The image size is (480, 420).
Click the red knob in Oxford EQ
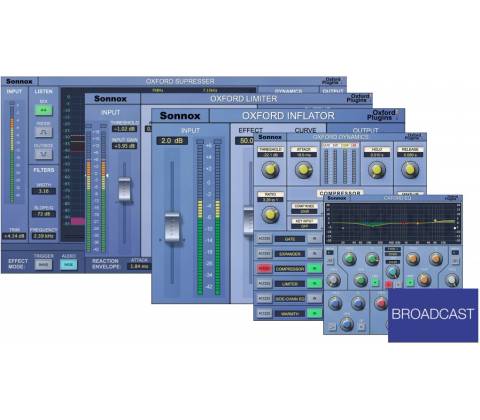coord(381,303)
